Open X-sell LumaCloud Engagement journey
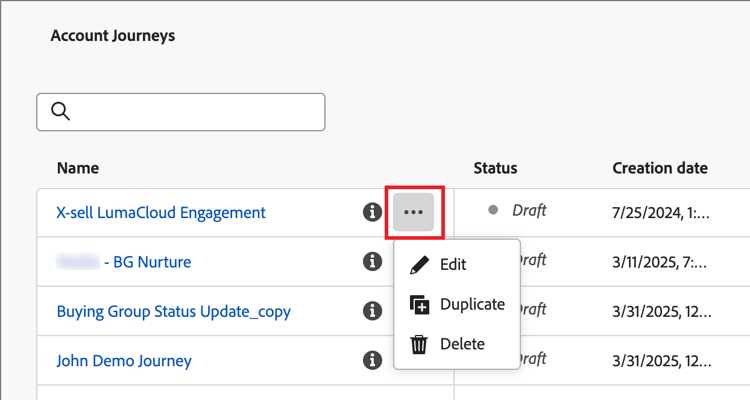 click(161, 212)
